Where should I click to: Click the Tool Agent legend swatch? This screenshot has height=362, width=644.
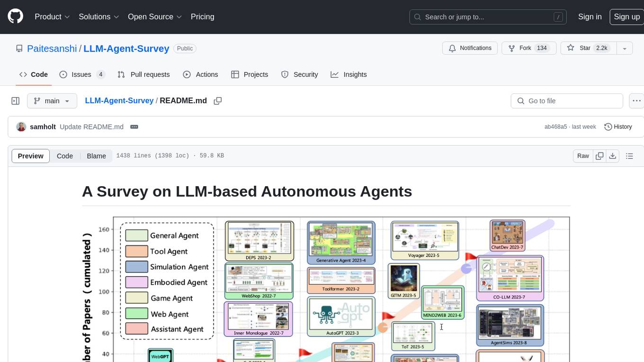click(136, 251)
